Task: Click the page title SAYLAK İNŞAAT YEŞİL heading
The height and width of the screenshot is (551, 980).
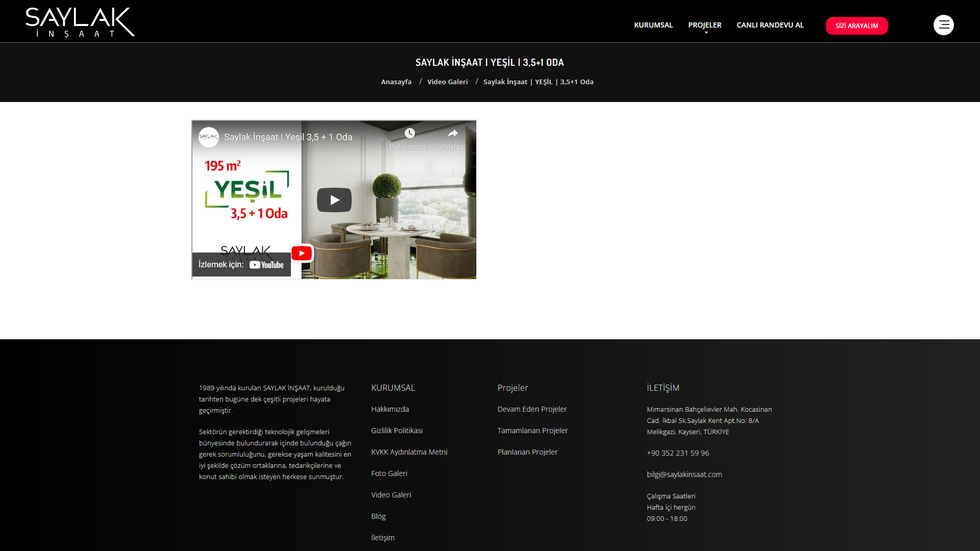Action: [x=489, y=62]
